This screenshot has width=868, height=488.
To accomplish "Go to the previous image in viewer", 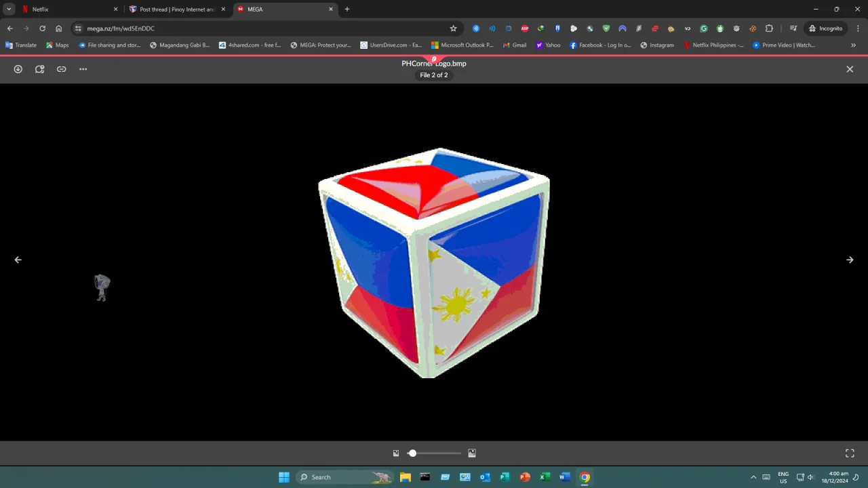I will [x=18, y=260].
